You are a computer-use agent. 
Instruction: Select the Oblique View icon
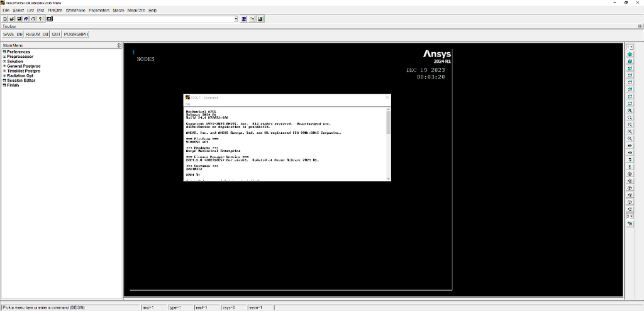(x=630, y=61)
